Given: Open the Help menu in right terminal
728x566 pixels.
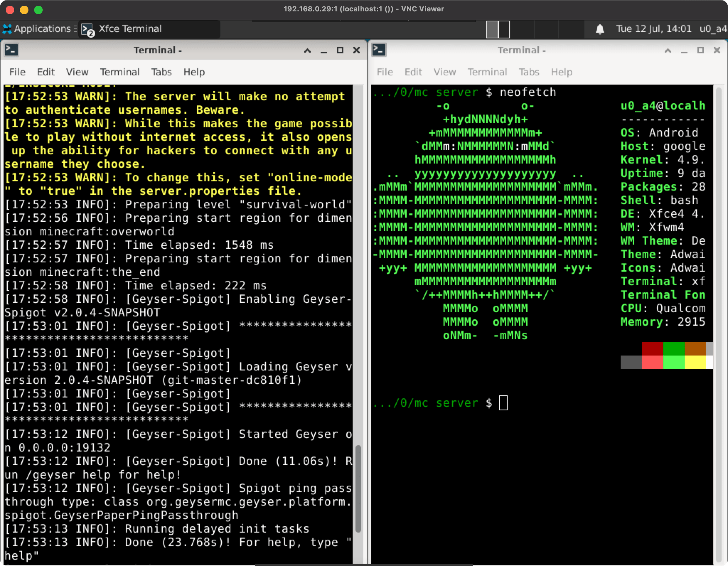Looking at the screenshot, I should pos(561,72).
